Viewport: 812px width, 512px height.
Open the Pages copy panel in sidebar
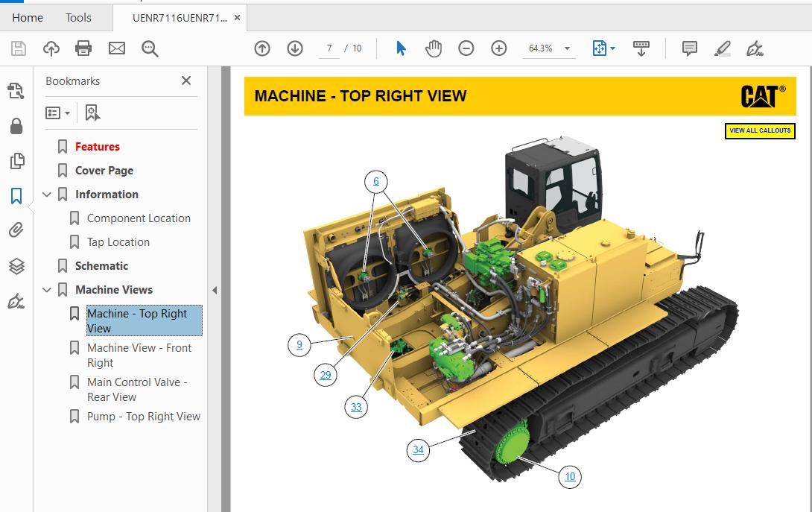coord(16,161)
